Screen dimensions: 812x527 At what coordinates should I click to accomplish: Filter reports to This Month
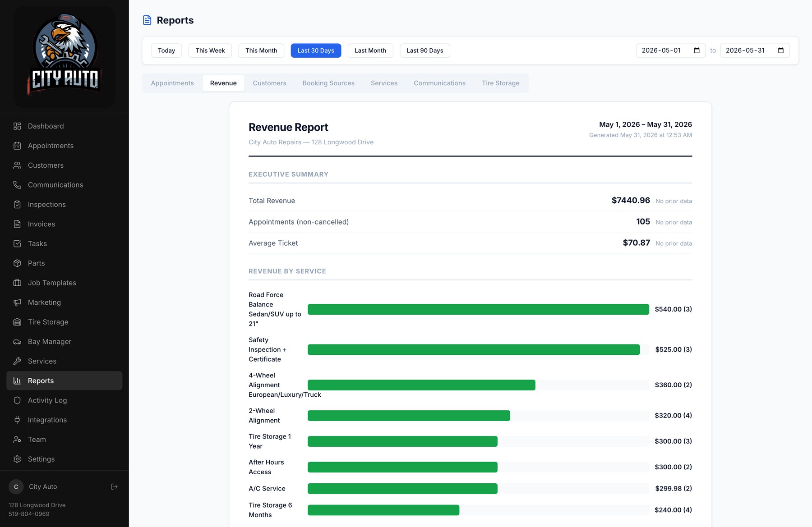point(261,50)
